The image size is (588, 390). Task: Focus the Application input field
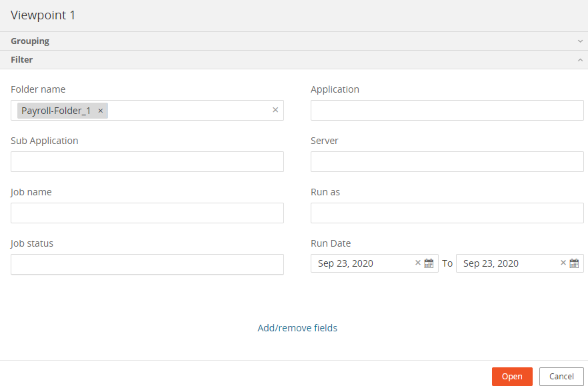tap(447, 111)
